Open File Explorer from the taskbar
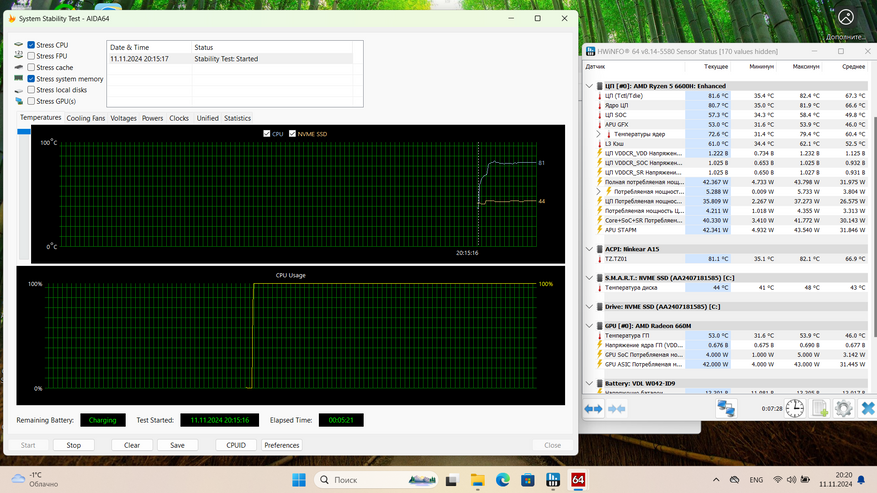The width and height of the screenshot is (877, 493). [x=477, y=480]
